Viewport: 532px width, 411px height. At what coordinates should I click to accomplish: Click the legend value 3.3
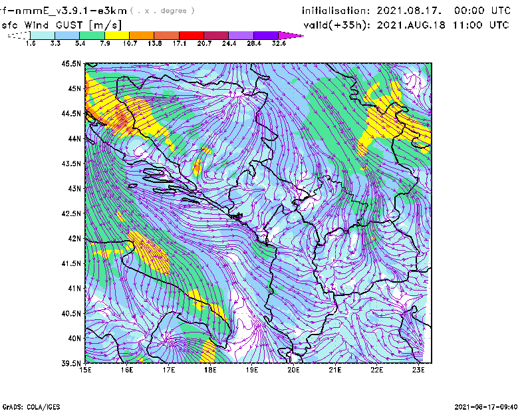coord(55,43)
